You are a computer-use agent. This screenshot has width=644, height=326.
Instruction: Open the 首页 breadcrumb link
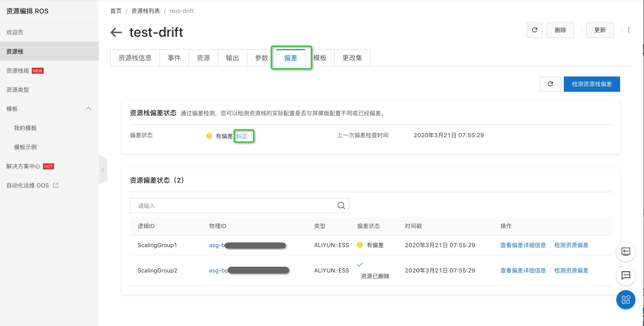[116, 11]
